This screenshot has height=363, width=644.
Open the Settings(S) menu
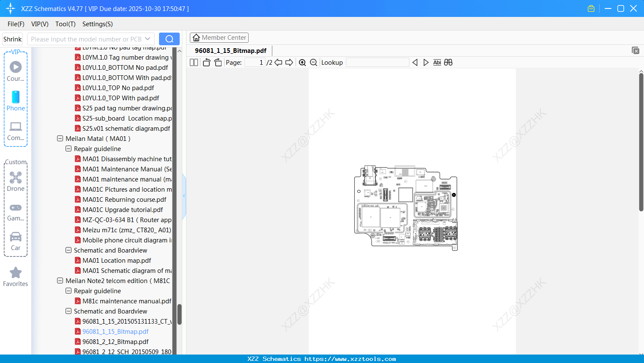(x=97, y=24)
